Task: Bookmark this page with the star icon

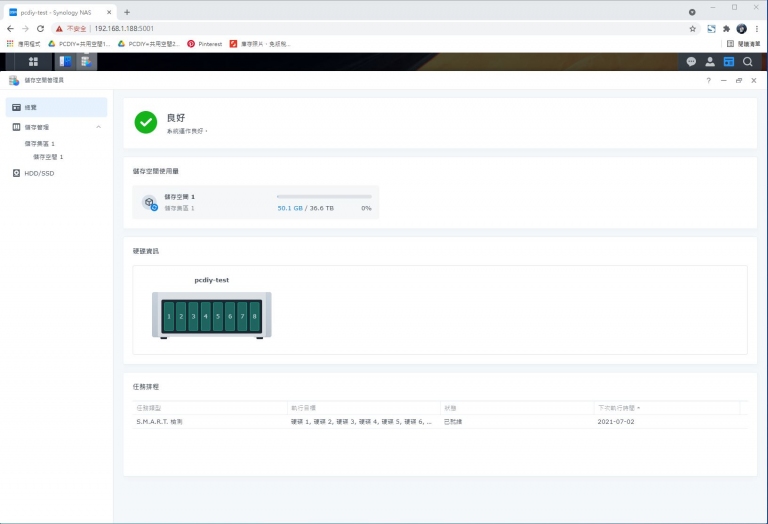Action: click(x=692, y=29)
